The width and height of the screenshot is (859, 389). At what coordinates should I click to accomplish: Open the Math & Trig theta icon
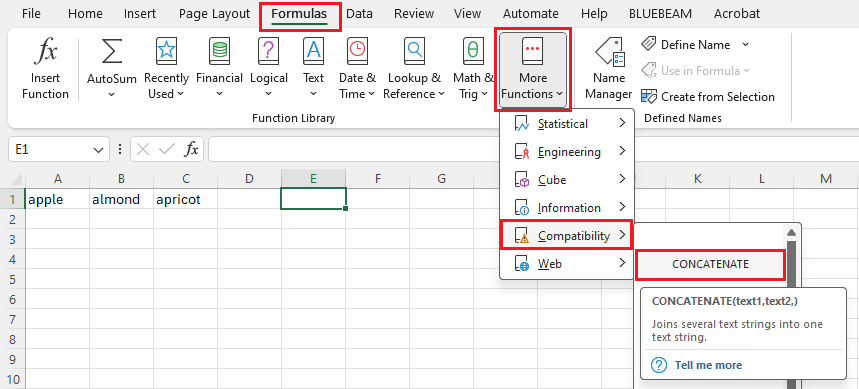tap(473, 51)
